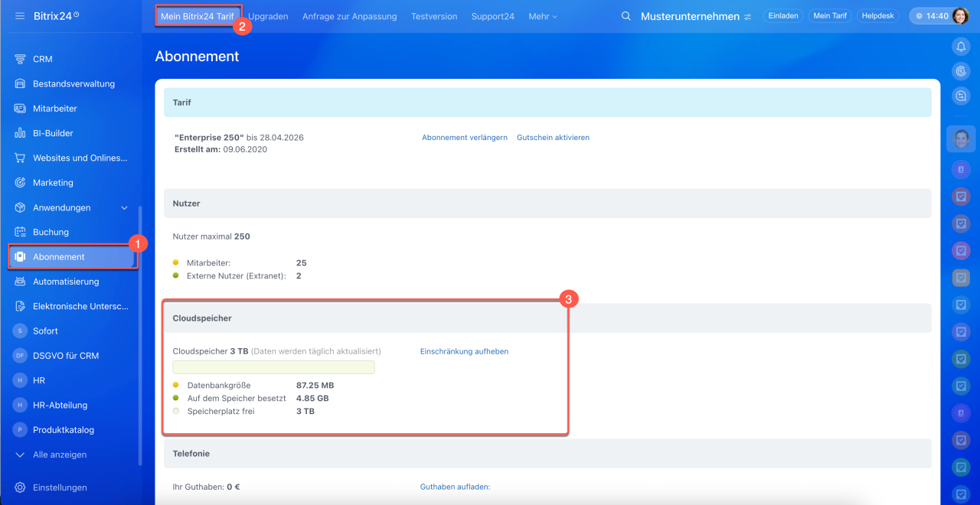
Task: Switch to Mein Bitrix24 Tarif tab
Action: pyautogui.click(x=198, y=16)
